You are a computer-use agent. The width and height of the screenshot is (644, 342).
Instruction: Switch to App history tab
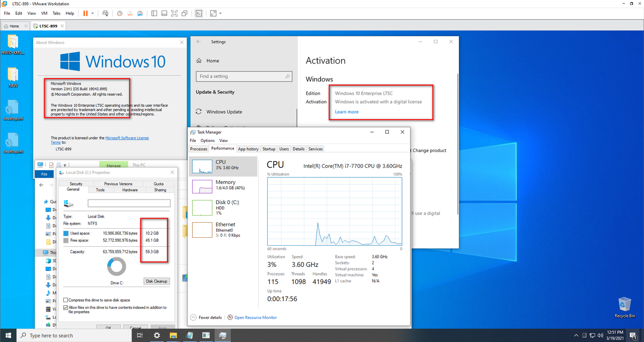[x=249, y=149]
